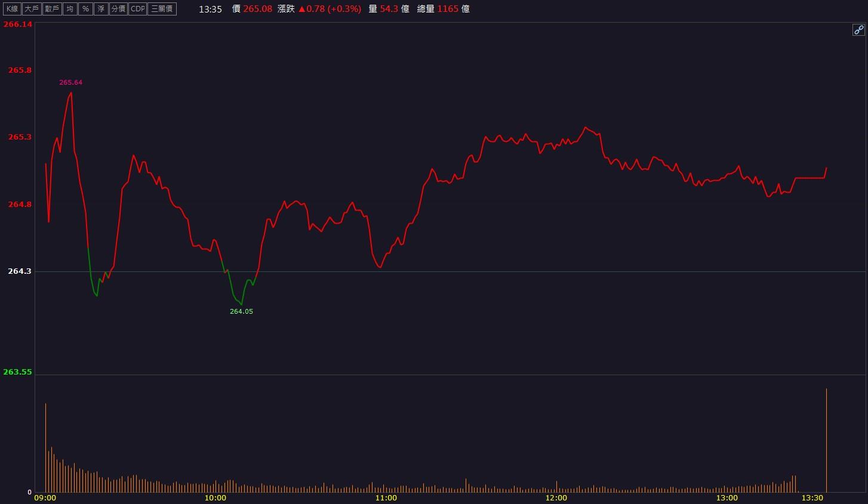Click the 265.3 price axis label

click(20, 137)
